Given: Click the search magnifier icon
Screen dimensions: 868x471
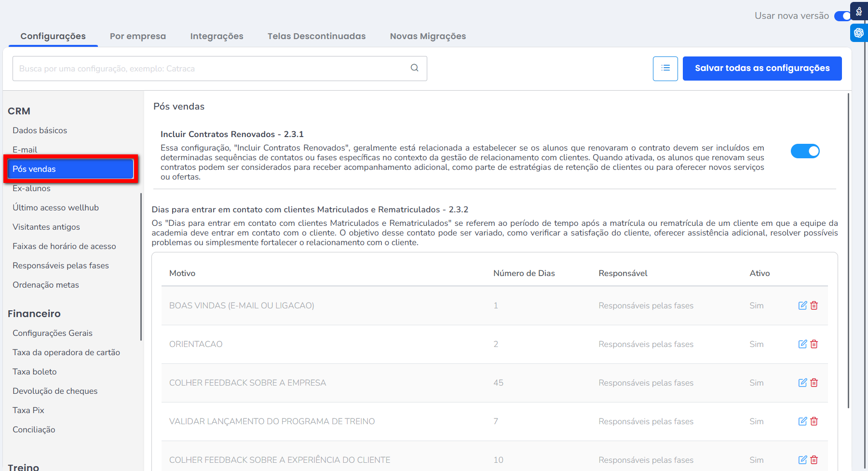Looking at the screenshot, I should 414,68.
